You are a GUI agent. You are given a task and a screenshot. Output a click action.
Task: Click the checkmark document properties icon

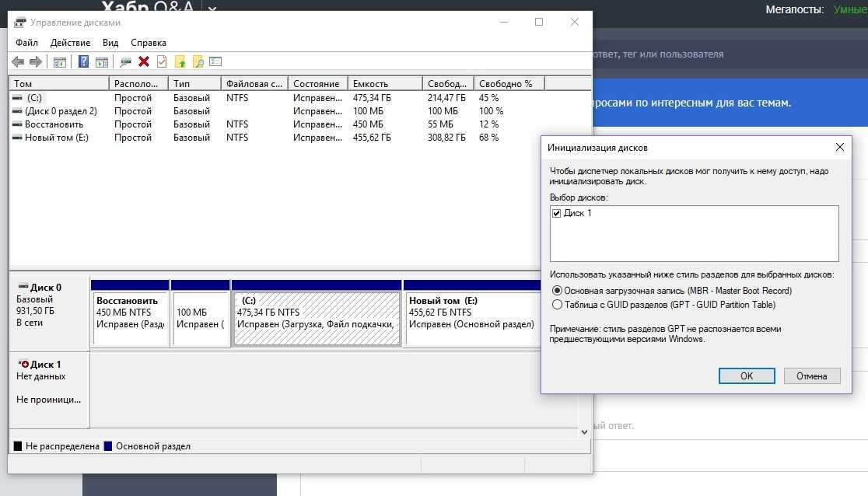[162, 62]
